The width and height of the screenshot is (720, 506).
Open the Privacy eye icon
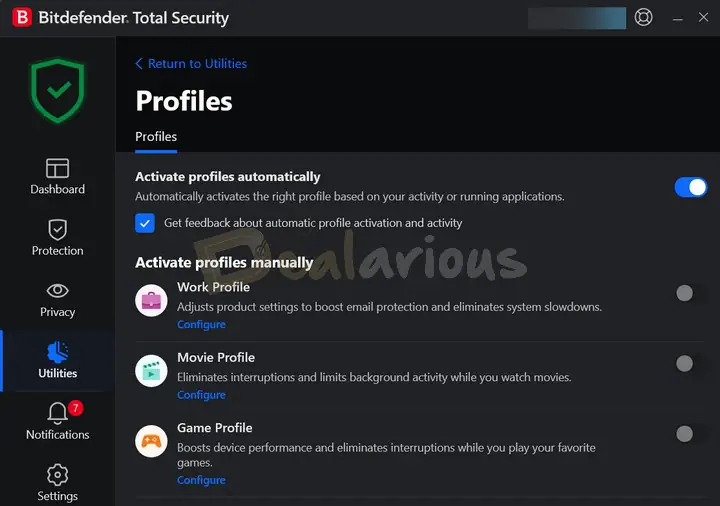point(57,291)
